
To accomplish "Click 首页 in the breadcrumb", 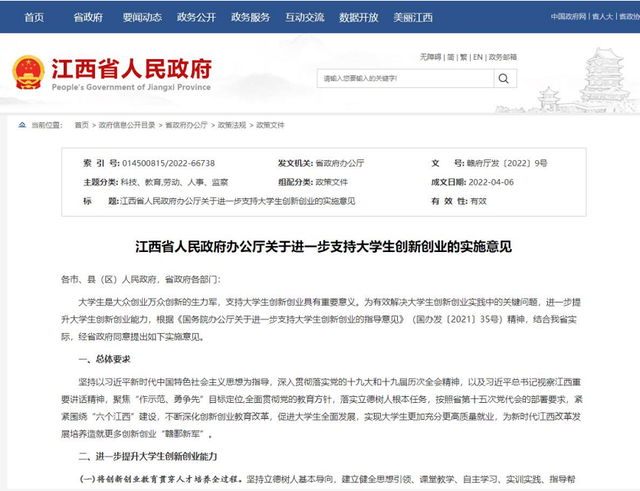I will [82, 125].
